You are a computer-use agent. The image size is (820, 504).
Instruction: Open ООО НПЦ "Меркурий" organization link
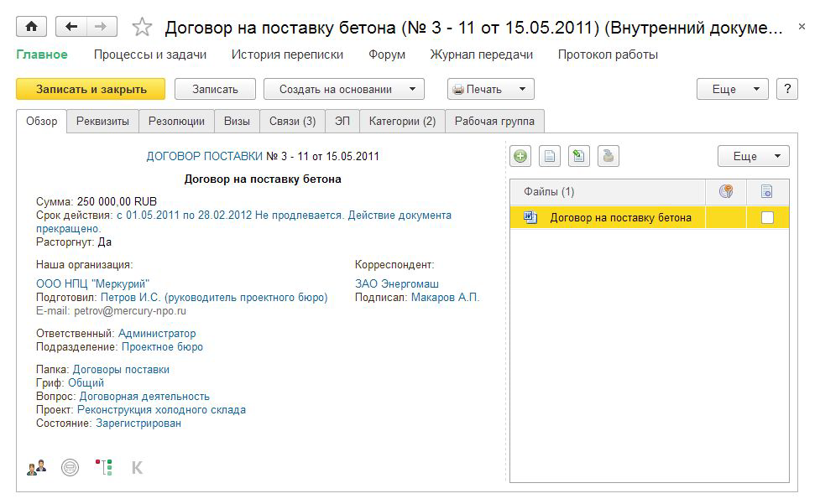[92, 283]
